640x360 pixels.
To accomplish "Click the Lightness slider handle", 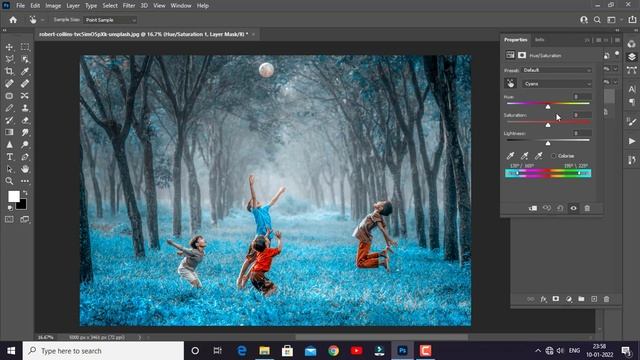I will pyautogui.click(x=548, y=143).
